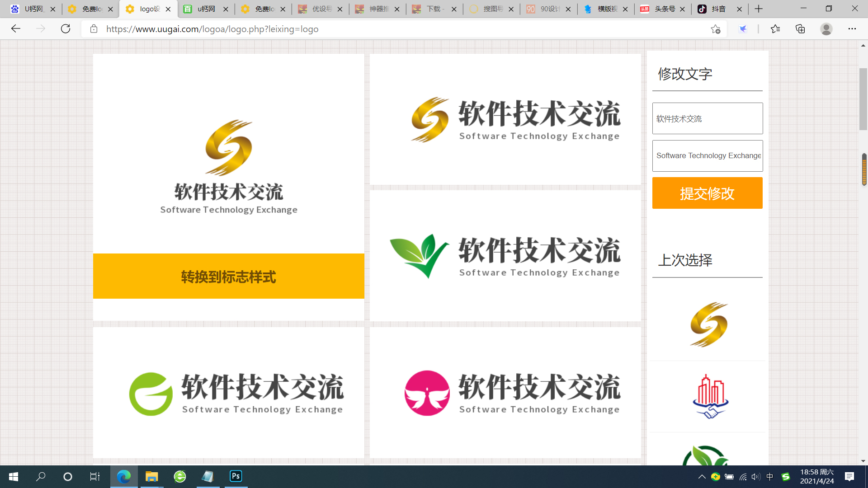
Task: Open the Collections icon in toolbar
Action: click(x=800, y=29)
